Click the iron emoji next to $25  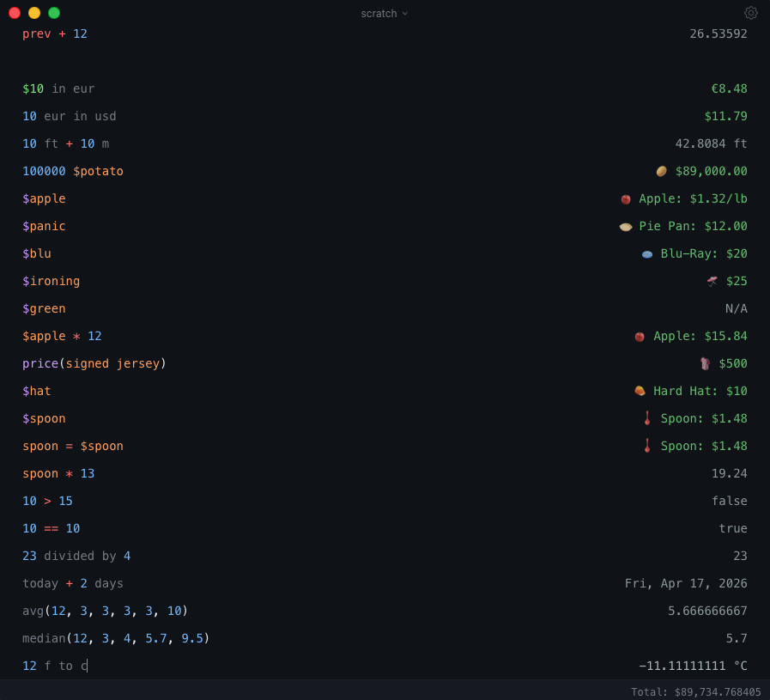(x=713, y=281)
